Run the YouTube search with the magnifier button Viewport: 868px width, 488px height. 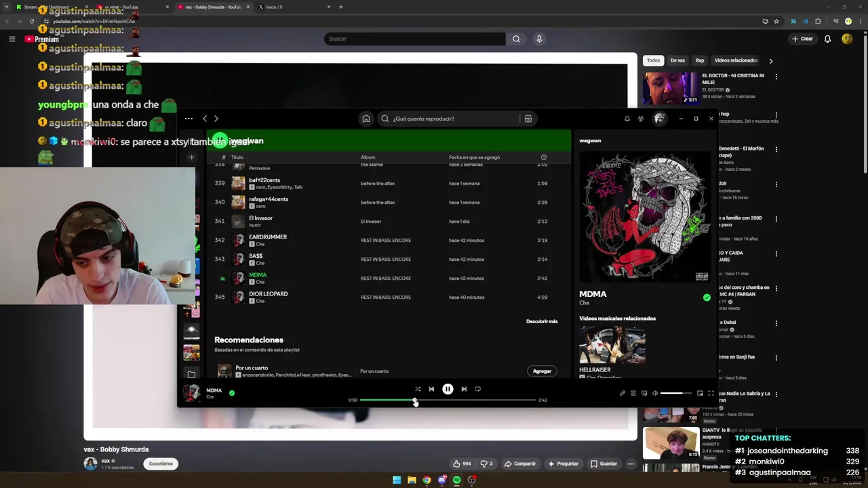click(516, 39)
